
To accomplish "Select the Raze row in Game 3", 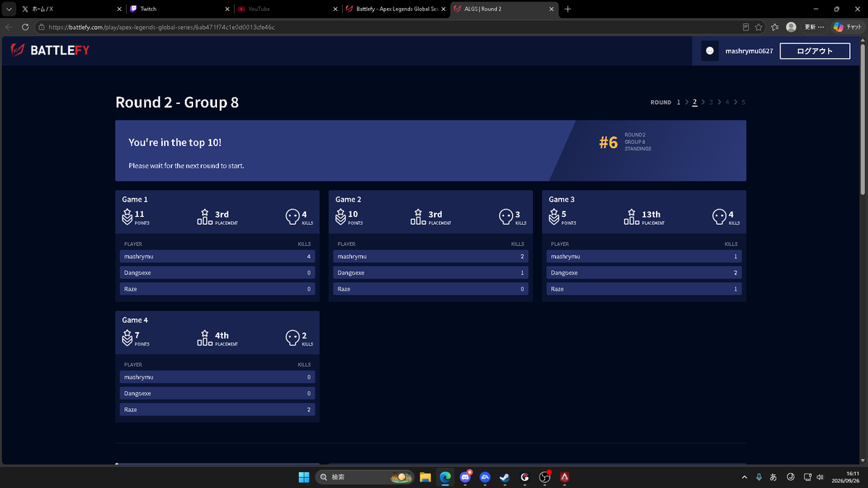I will [x=644, y=289].
